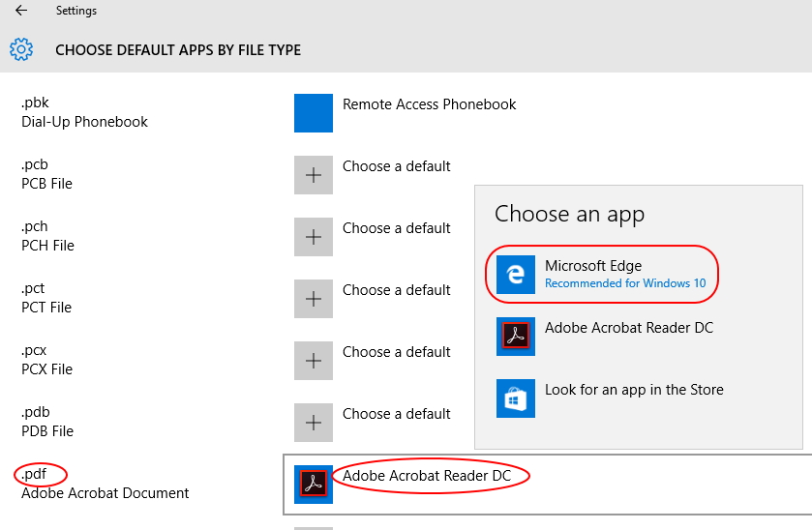Image resolution: width=812 pixels, height=530 pixels.
Task: Click the plus icon for .pdb file
Action: (x=314, y=423)
